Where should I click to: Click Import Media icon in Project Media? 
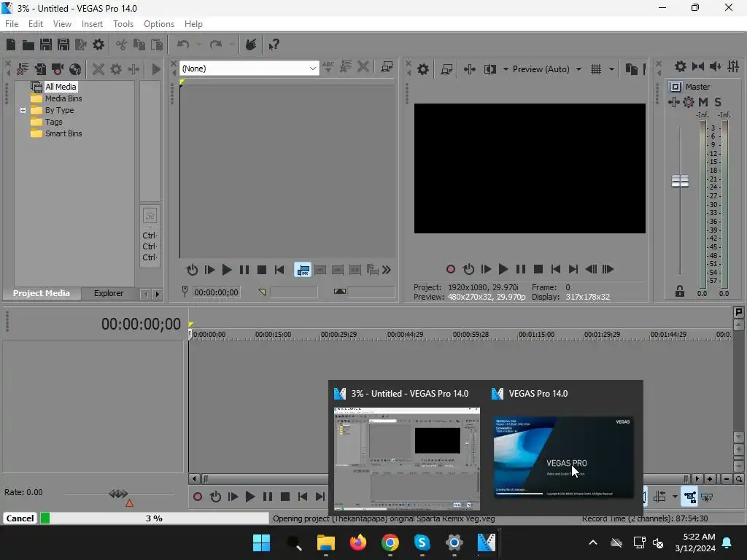40,69
